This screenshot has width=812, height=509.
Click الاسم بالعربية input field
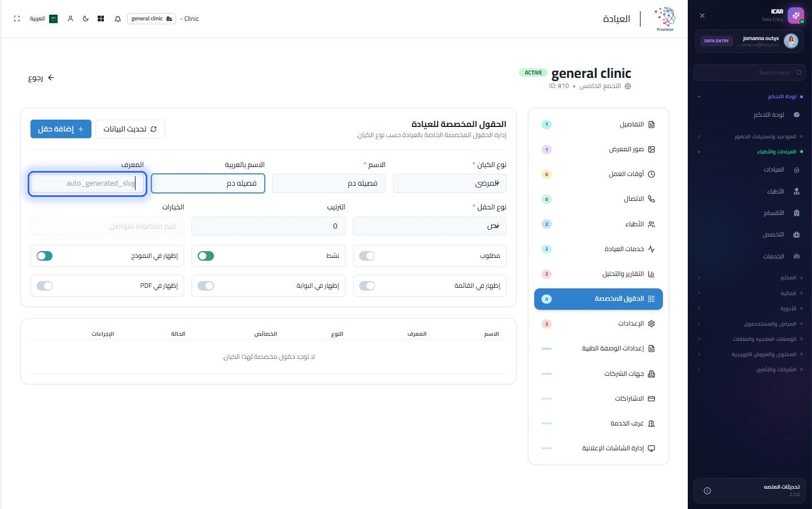[x=208, y=183]
